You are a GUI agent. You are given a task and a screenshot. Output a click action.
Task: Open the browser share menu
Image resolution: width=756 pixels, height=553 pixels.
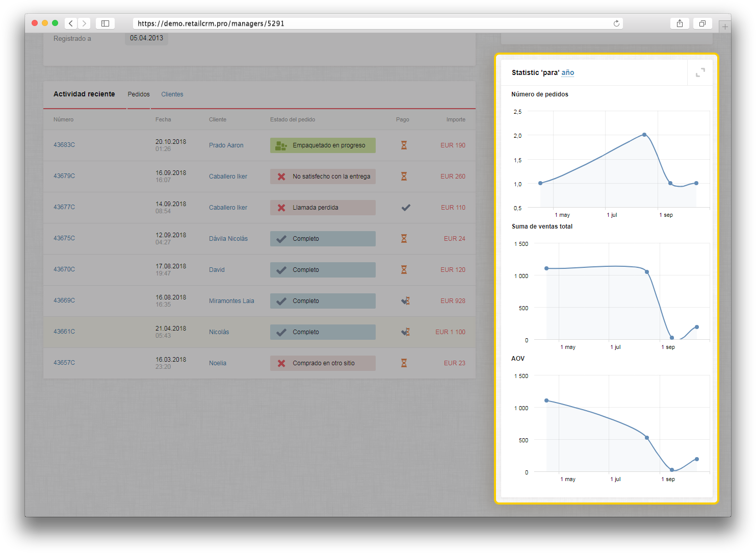point(680,23)
